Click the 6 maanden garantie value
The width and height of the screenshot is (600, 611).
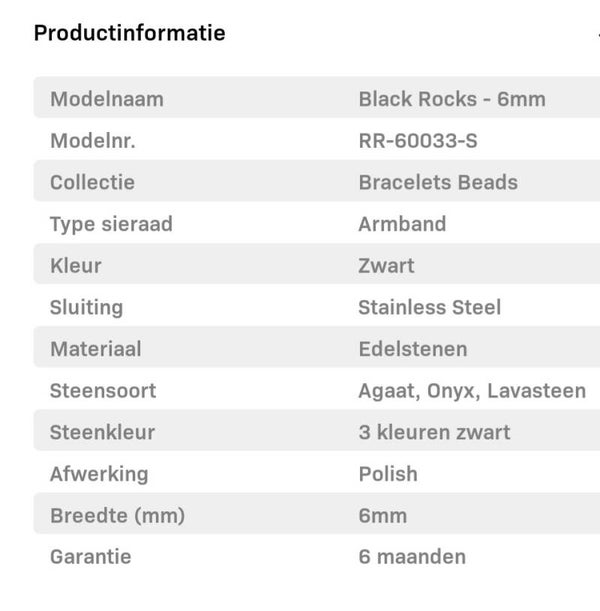coord(412,557)
